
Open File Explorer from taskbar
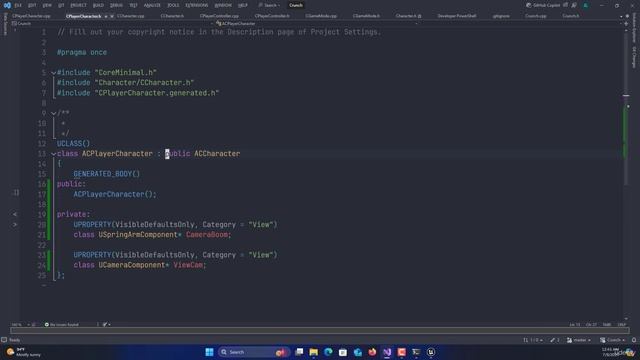pos(313,352)
